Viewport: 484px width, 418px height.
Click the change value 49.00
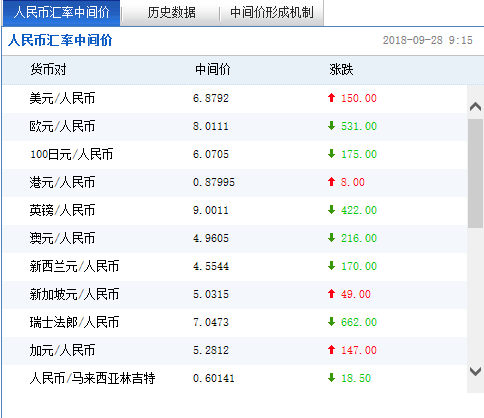356,294
